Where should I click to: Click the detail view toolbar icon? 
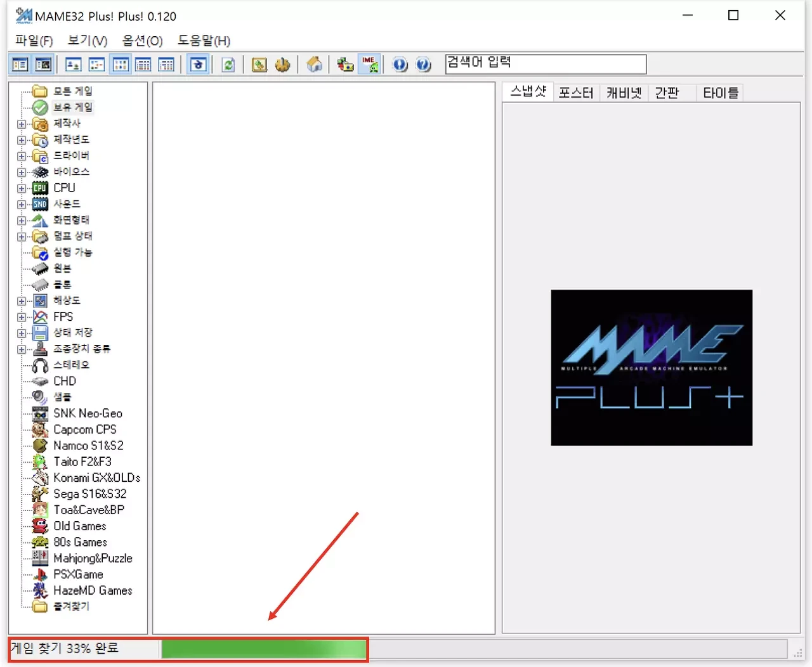(167, 64)
